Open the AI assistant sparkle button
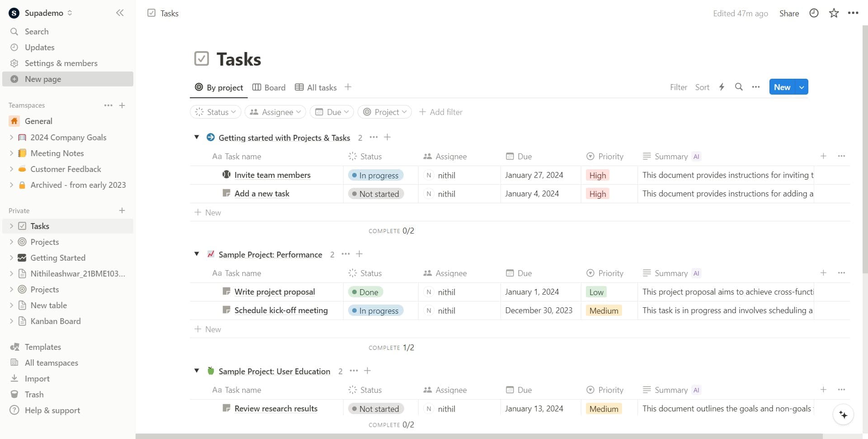 843,415
